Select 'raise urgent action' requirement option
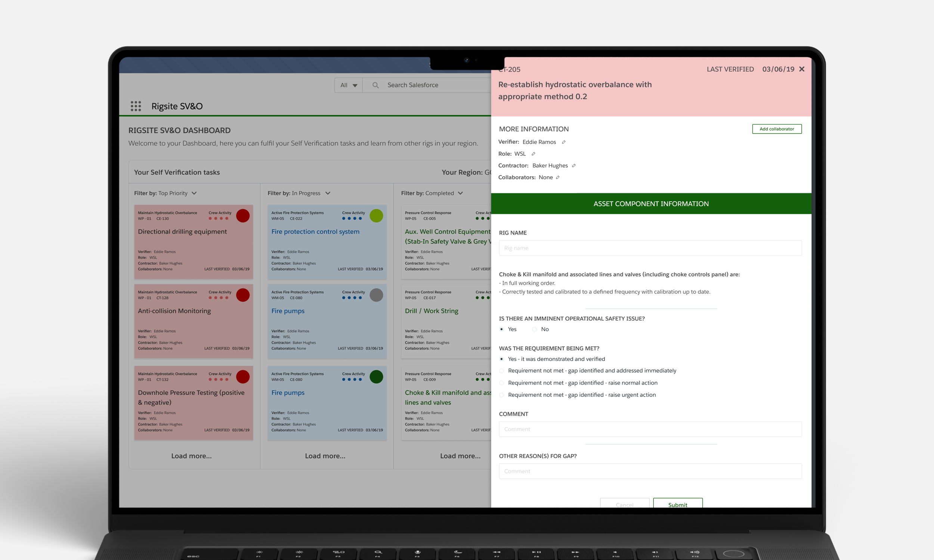Image resolution: width=934 pixels, height=560 pixels. click(x=501, y=395)
